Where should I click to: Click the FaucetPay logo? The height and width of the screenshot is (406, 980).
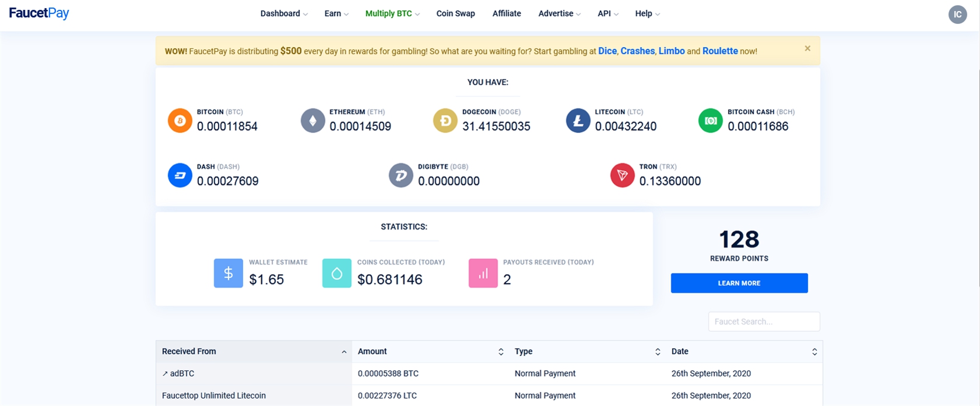point(39,13)
